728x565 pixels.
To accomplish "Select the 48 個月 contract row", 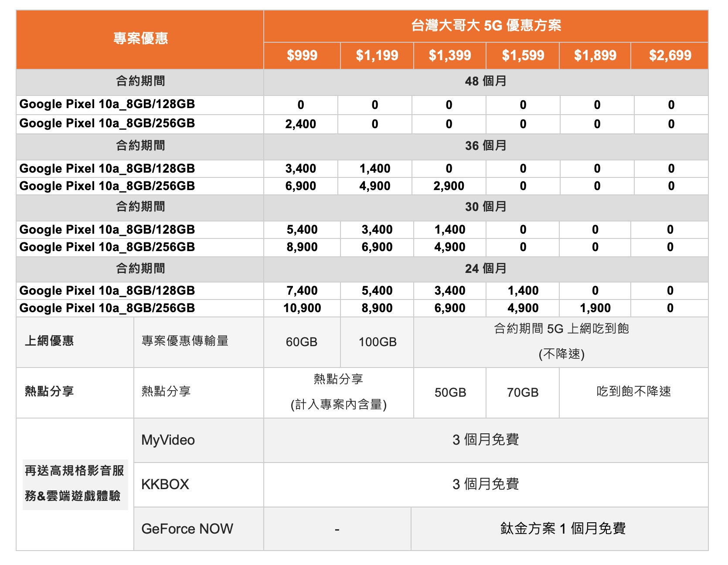I will pyautogui.click(x=486, y=81).
